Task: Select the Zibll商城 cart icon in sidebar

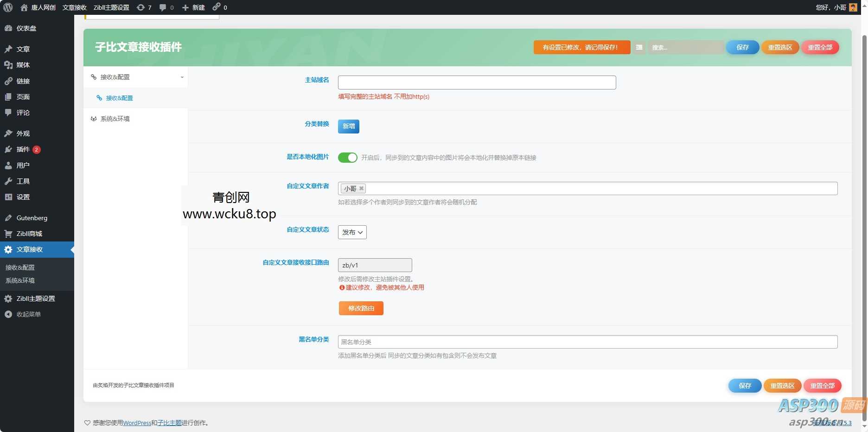Action: coord(8,234)
